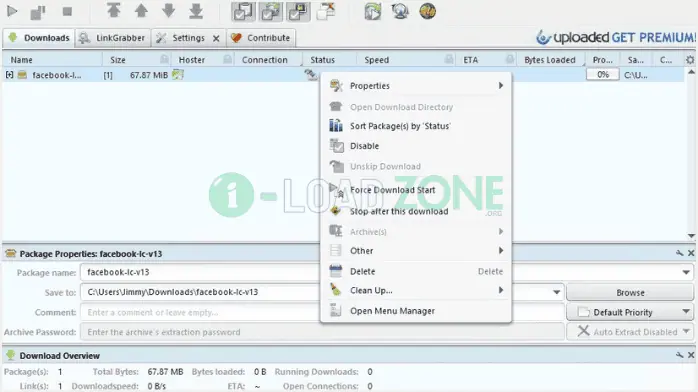
Task: Click the Package name input field
Action: tap(200, 272)
